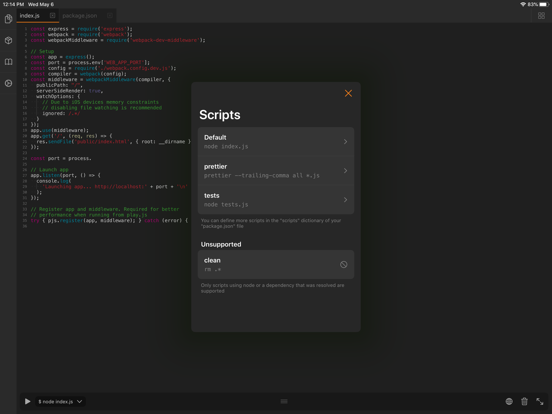The height and width of the screenshot is (414, 552).
Task: Click the 'rm .*' command text
Action: 212,269
